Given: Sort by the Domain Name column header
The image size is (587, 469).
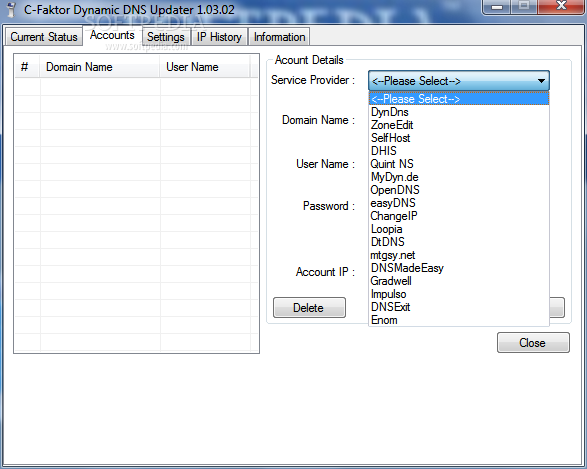Looking at the screenshot, I should click(x=100, y=67).
